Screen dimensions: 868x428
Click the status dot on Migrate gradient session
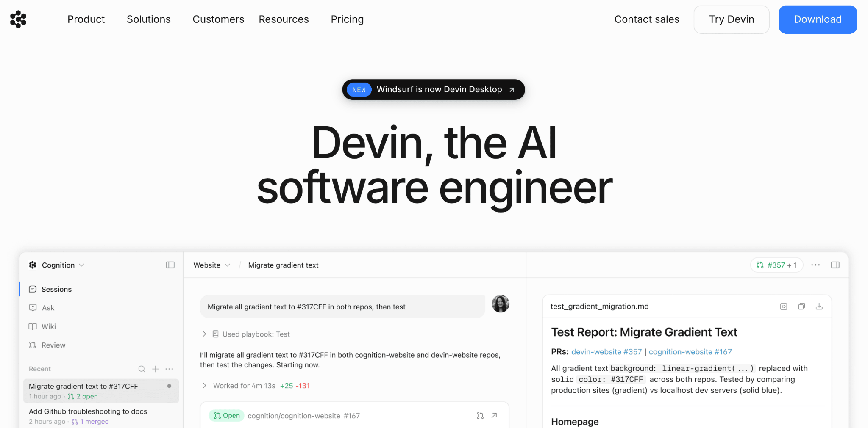coord(169,386)
